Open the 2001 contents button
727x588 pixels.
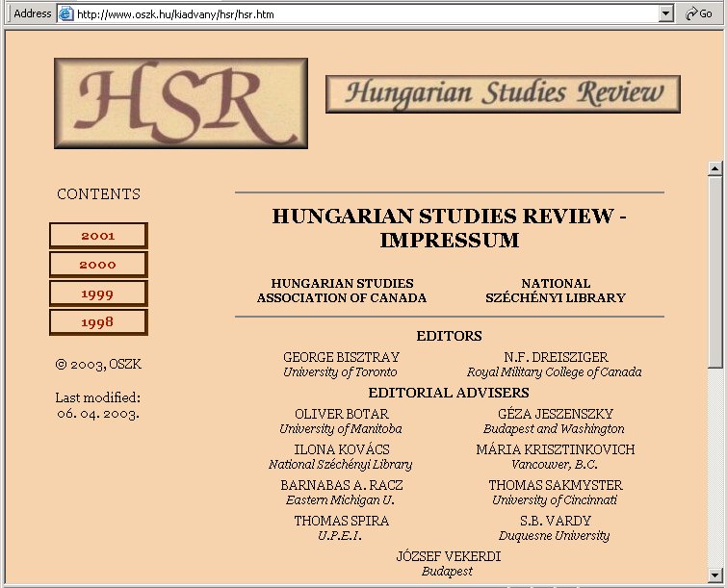(98, 236)
